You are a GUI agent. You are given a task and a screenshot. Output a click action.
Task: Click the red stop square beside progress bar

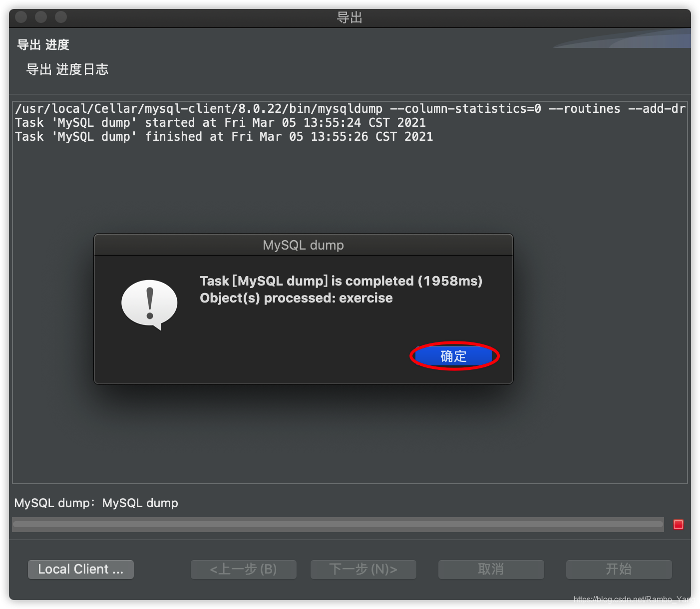point(678,524)
